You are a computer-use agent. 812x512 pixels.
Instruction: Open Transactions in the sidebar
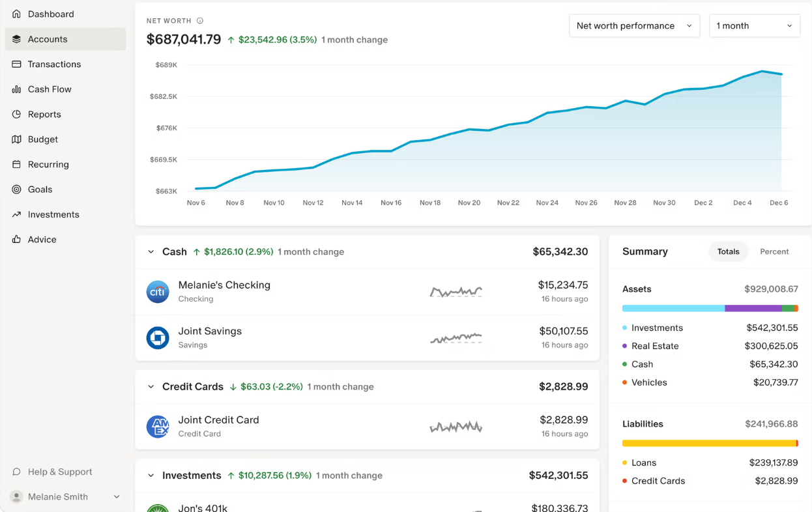pyautogui.click(x=54, y=64)
